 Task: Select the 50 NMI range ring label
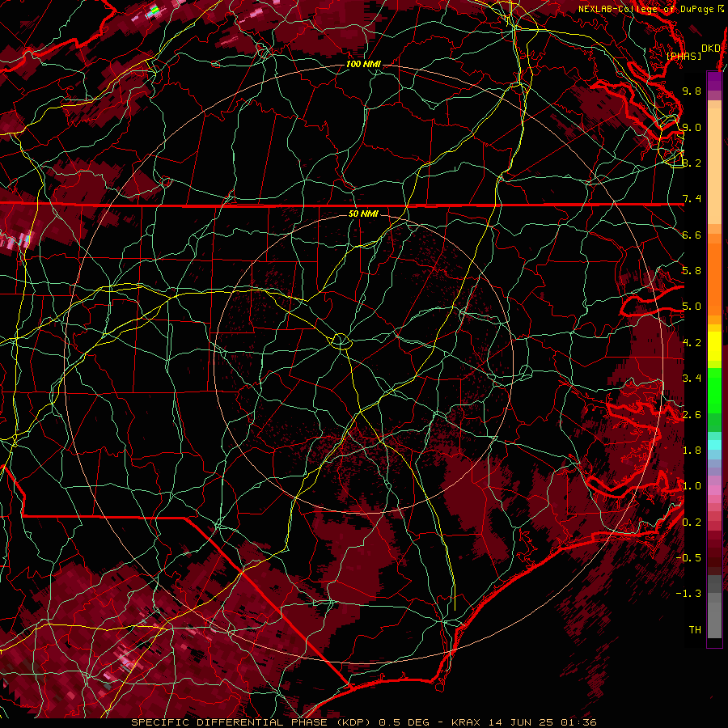coord(363,214)
